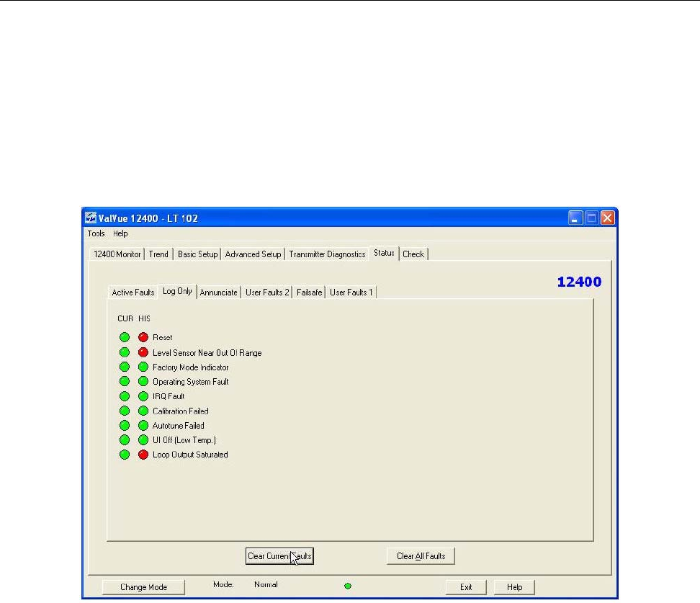Click the Factory Mode Indicator label
This screenshot has width=700, height=603.
click(x=191, y=367)
